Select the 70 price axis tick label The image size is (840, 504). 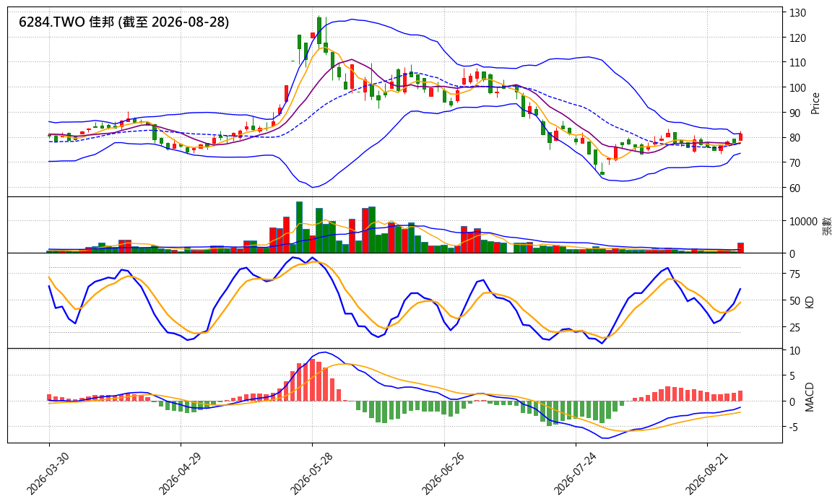tap(794, 162)
